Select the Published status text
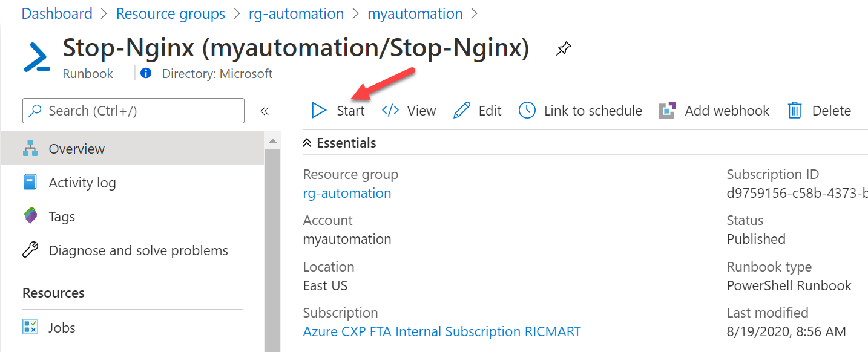The image size is (868, 352). point(756,240)
